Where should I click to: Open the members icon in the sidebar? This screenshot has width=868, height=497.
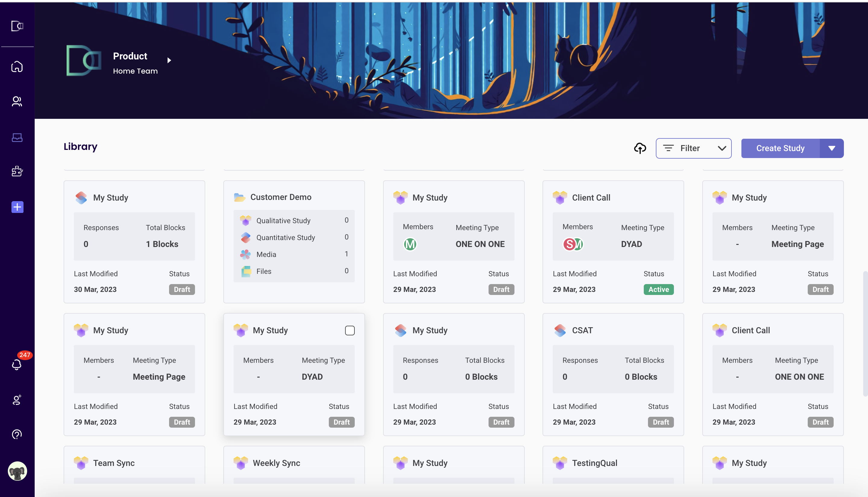pyautogui.click(x=17, y=101)
